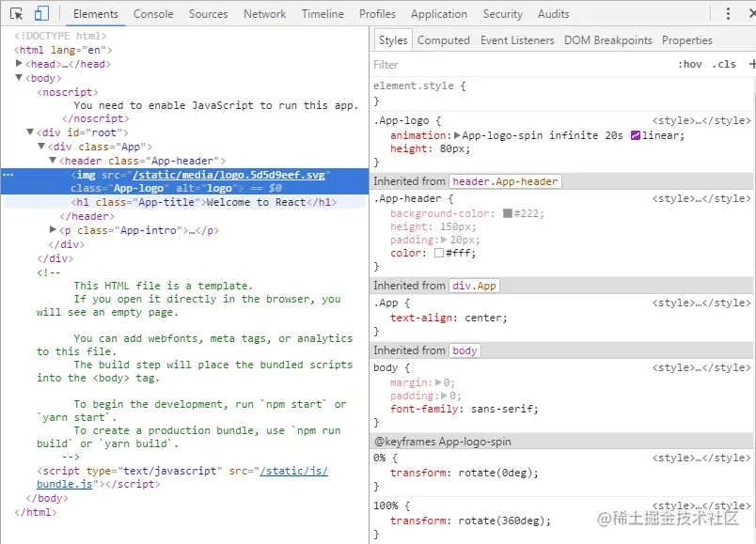This screenshot has height=544, width=756.
Task: Expand the body margin shorthand triangle
Action: 438,382
